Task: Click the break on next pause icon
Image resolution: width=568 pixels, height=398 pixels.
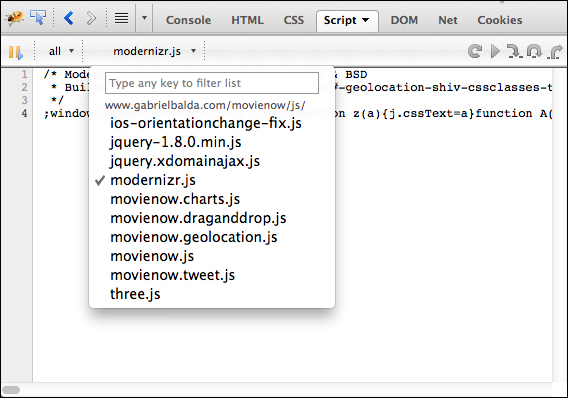Action: click(x=16, y=52)
